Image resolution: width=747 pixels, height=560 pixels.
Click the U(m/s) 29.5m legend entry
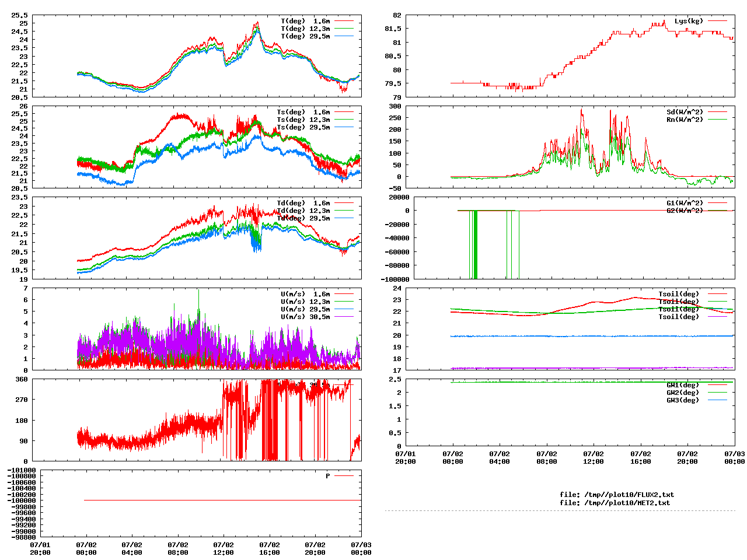(317, 309)
